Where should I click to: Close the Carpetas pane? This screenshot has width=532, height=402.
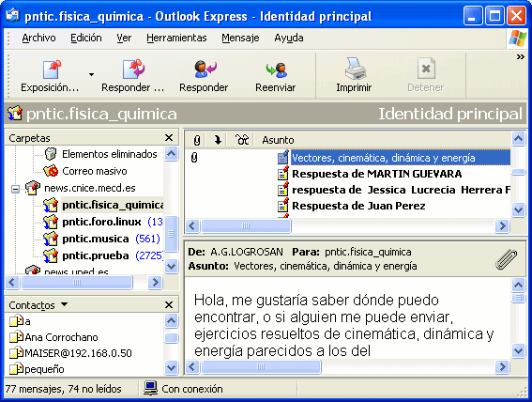(169, 137)
